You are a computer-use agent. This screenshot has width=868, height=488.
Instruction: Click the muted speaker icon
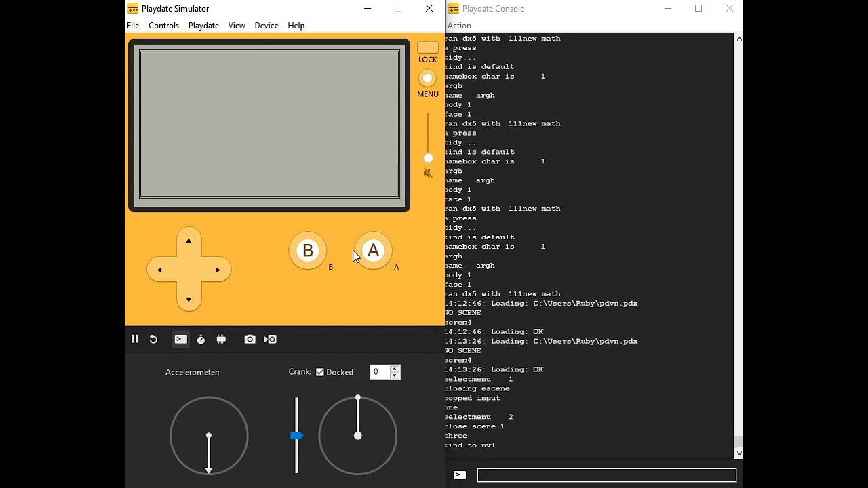coord(428,174)
